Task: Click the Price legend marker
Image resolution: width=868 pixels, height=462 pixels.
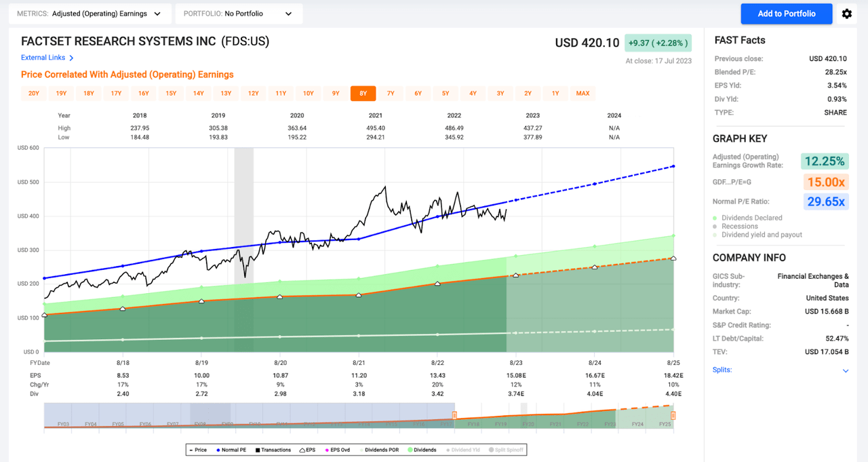Action: (x=191, y=449)
